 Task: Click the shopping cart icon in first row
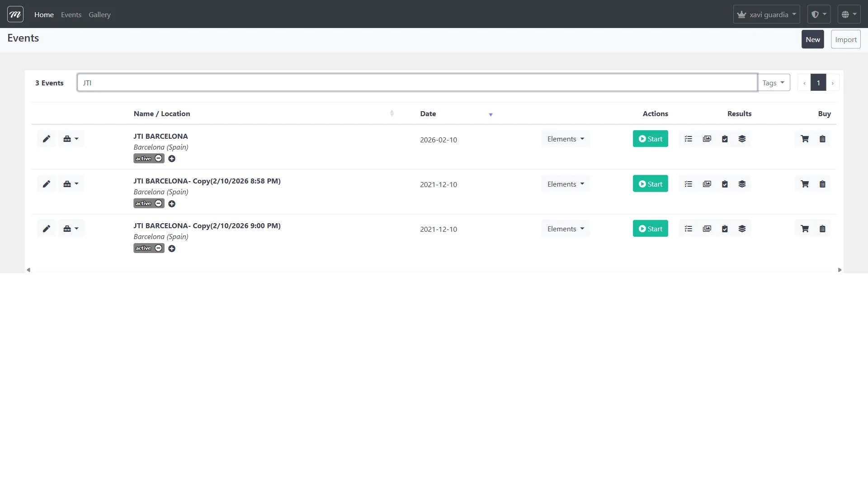pyautogui.click(x=805, y=139)
